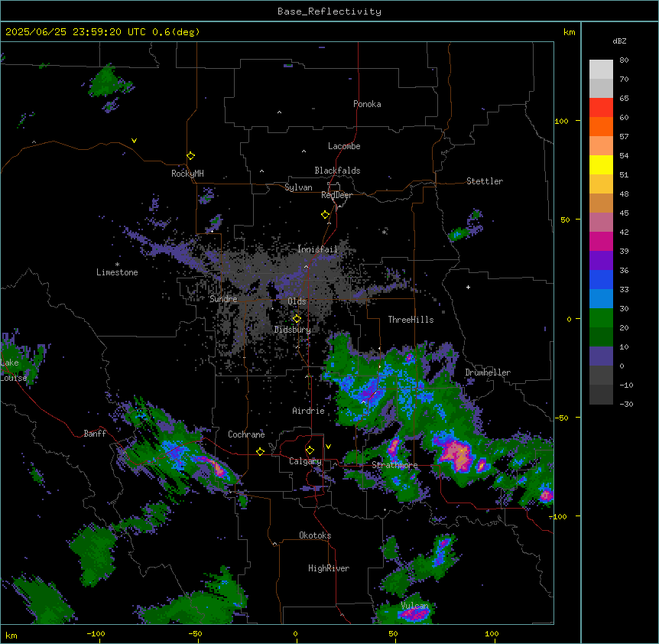Click the dBZ legend heading
Viewport: 659px width, 644px height.
pyautogui.click(x=619, y=41)
